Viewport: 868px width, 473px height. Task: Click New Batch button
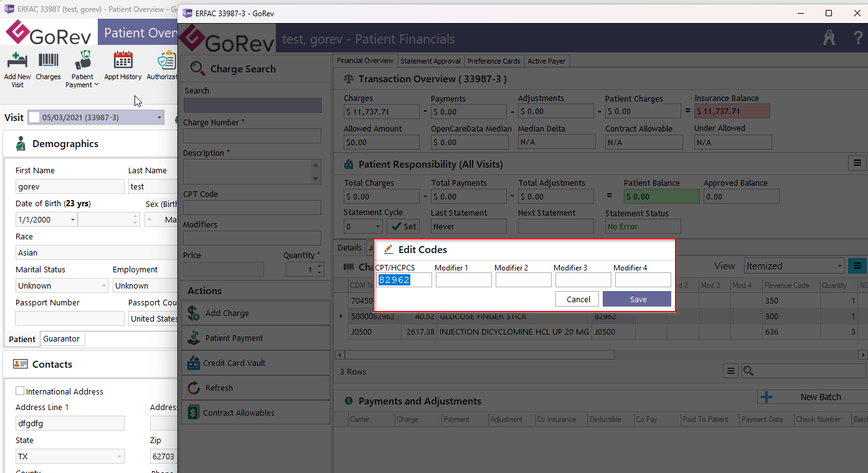coord(813,397)
